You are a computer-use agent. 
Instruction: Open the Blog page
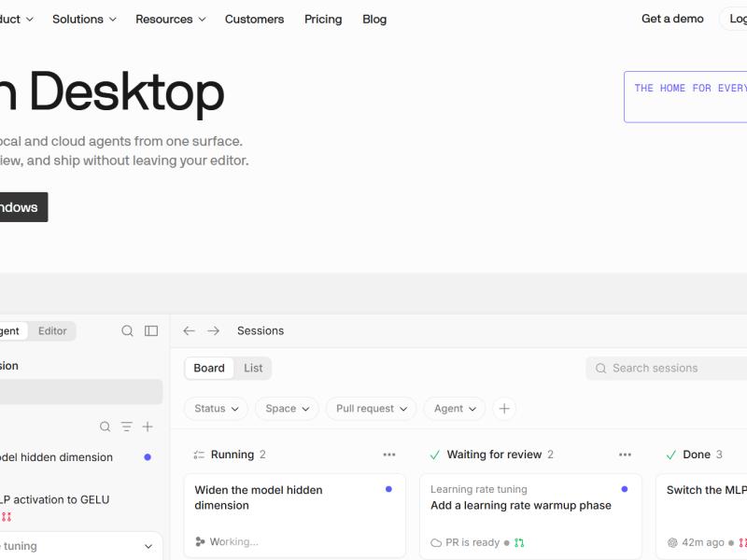click(374, 19)
